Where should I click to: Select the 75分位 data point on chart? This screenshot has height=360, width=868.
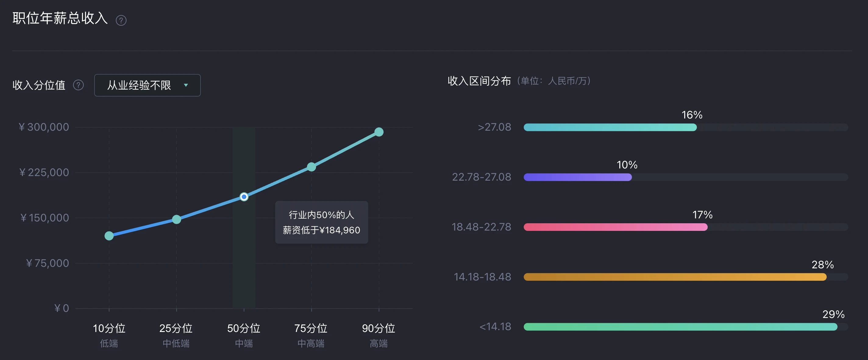coord(311,167)
